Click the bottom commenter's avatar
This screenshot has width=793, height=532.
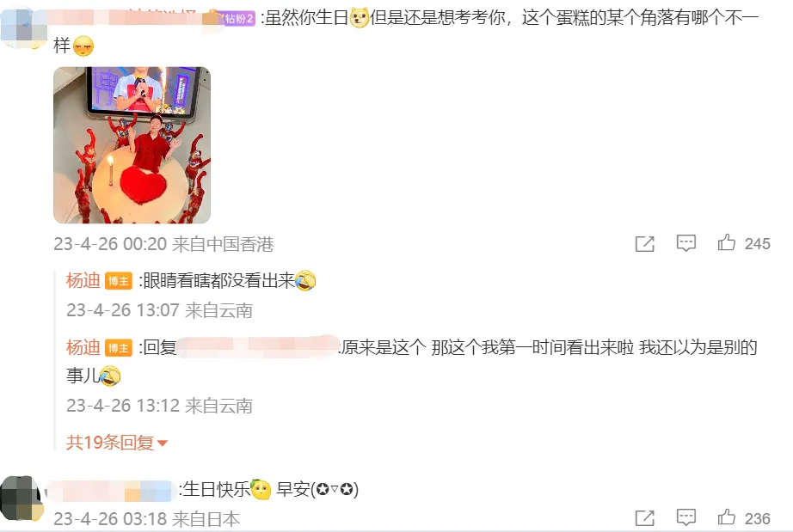(x=21, y=499)
